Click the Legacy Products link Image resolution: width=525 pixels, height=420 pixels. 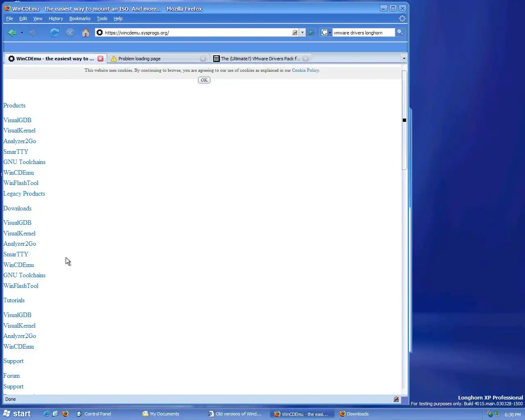click(x=24, y=194)
